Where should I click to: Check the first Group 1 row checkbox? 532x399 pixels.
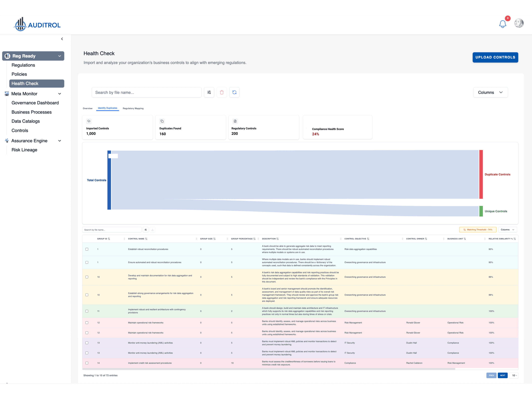click(87, 249)
